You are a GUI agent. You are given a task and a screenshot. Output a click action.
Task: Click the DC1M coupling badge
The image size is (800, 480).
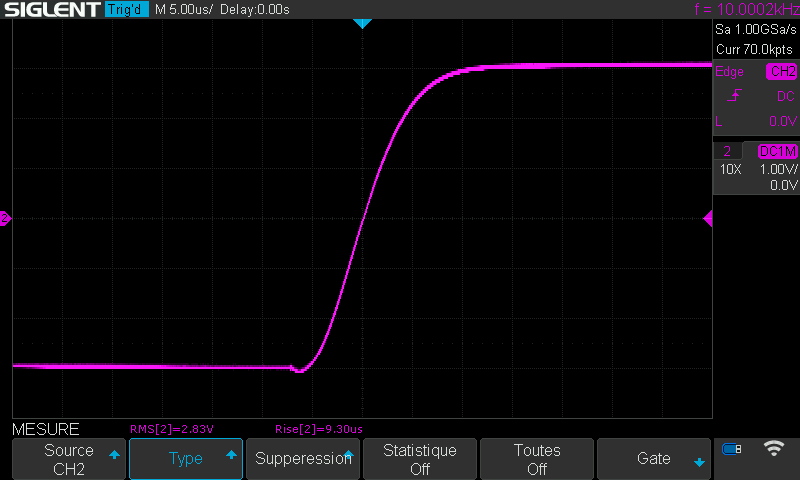click(778, 151)
